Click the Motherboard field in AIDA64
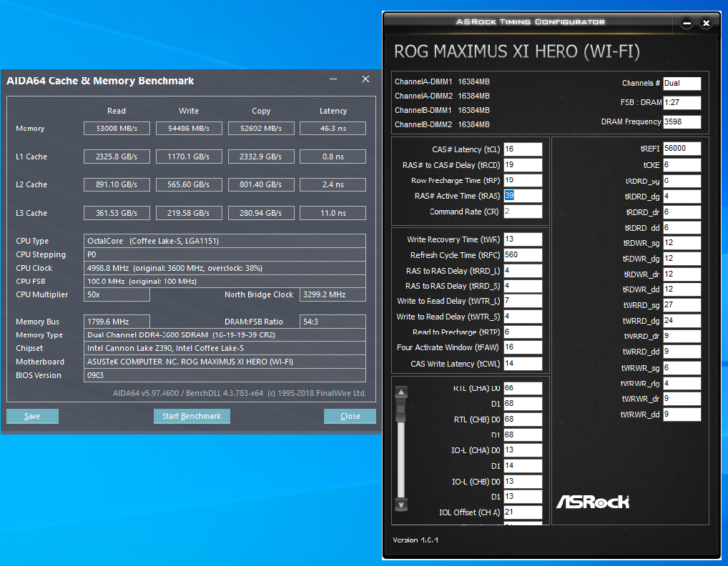 pos(225,362)
